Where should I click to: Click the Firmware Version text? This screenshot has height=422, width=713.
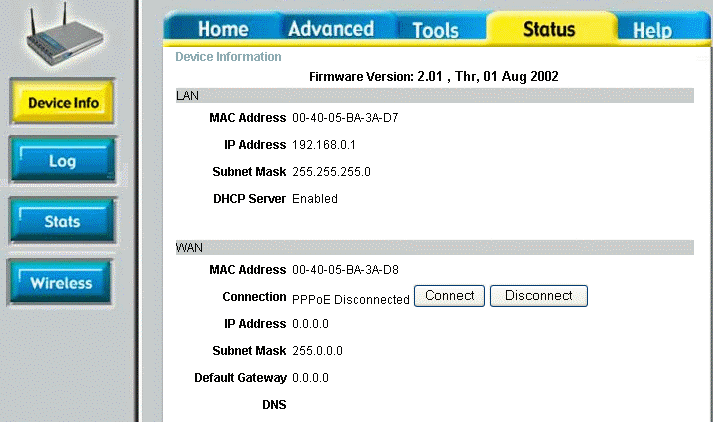coord(434,76)
